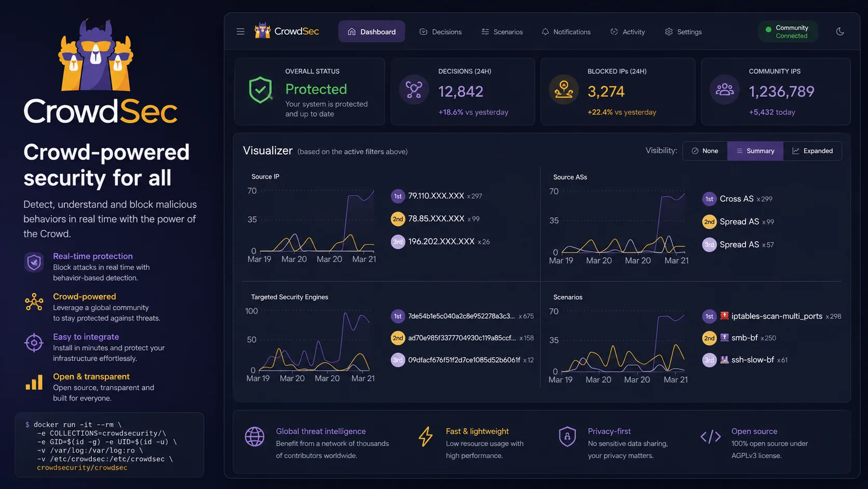Select Spread AS x57 entry
This screenshot has height=489, width=868.
[747, 245]
